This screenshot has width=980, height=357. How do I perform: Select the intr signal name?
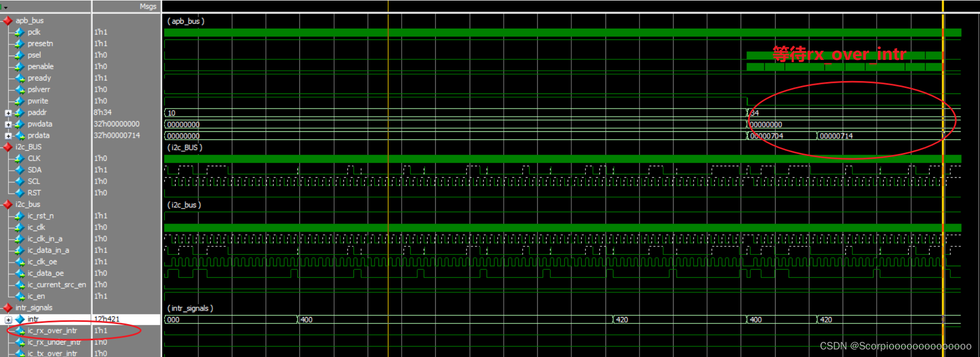(33, 319)
